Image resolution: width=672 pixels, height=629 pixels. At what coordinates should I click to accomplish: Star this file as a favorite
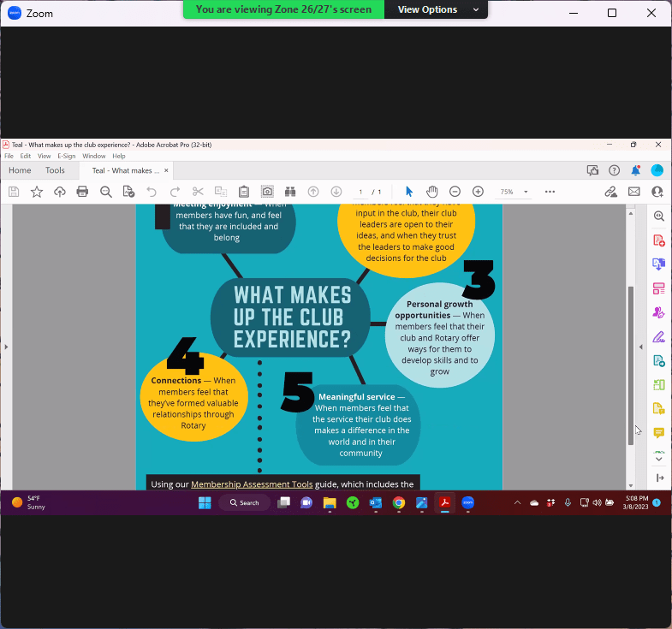click(x=37, y=192)
